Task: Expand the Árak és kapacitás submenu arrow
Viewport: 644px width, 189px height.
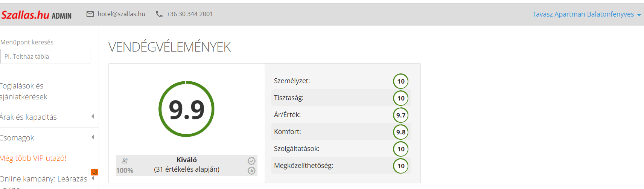Action: click(93, 117)
